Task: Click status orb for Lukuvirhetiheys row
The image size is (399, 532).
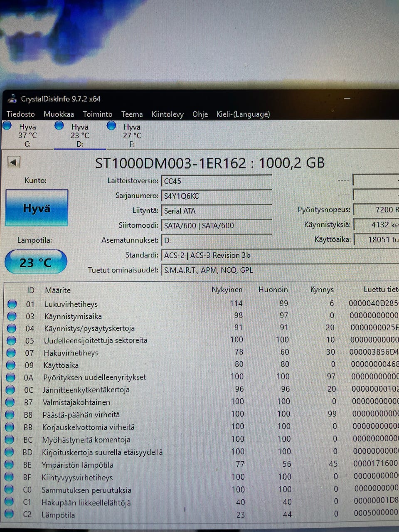Action: [x=12, y=304]
